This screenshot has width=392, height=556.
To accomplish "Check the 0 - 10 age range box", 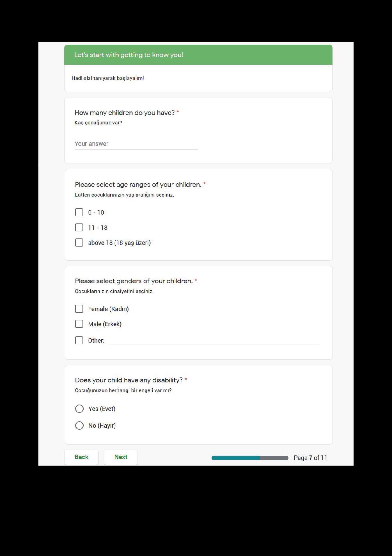I will tap(79, 212).
